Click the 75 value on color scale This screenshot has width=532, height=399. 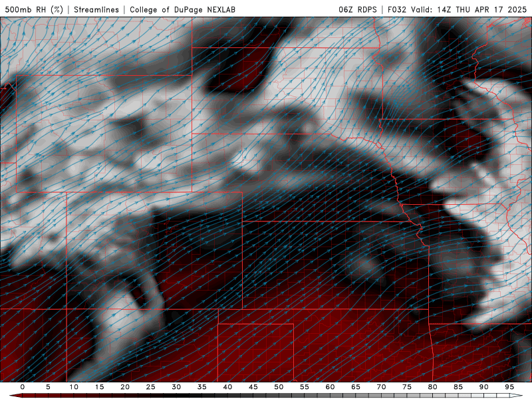coord(407,387)
